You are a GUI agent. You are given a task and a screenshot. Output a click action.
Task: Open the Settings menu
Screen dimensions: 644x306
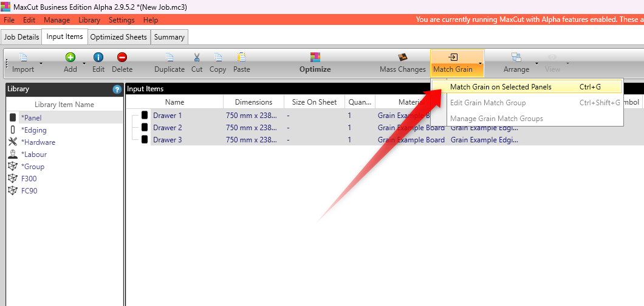[122, 19]
